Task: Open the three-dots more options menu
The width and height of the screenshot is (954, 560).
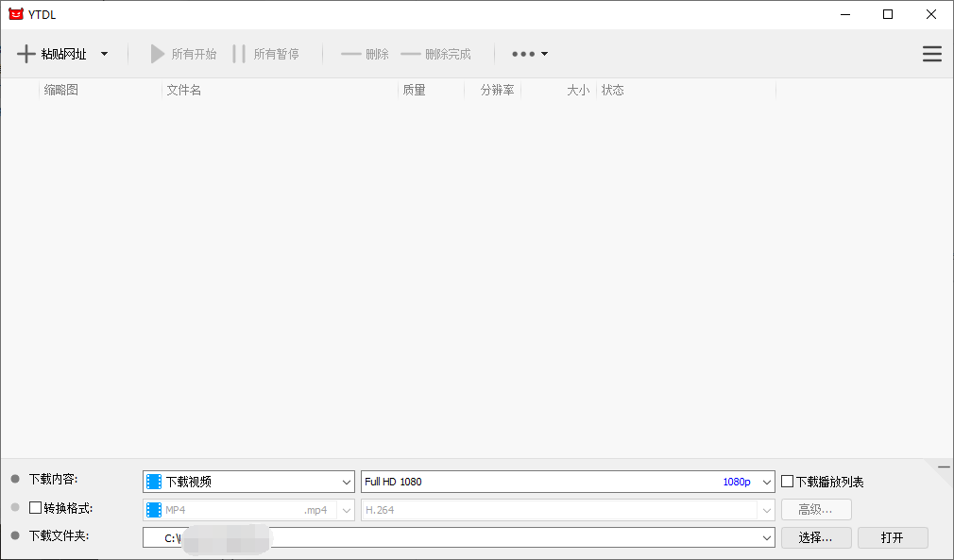Action: point(529,54)
